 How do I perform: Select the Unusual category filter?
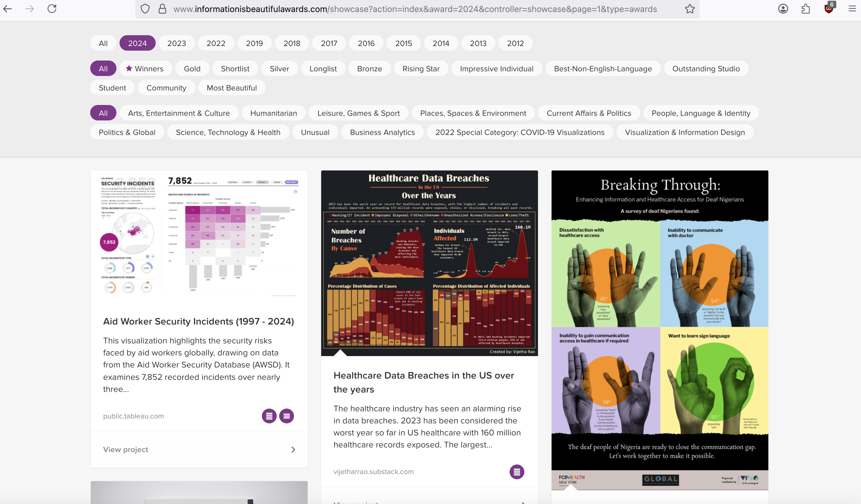click(x=315, y=132)
